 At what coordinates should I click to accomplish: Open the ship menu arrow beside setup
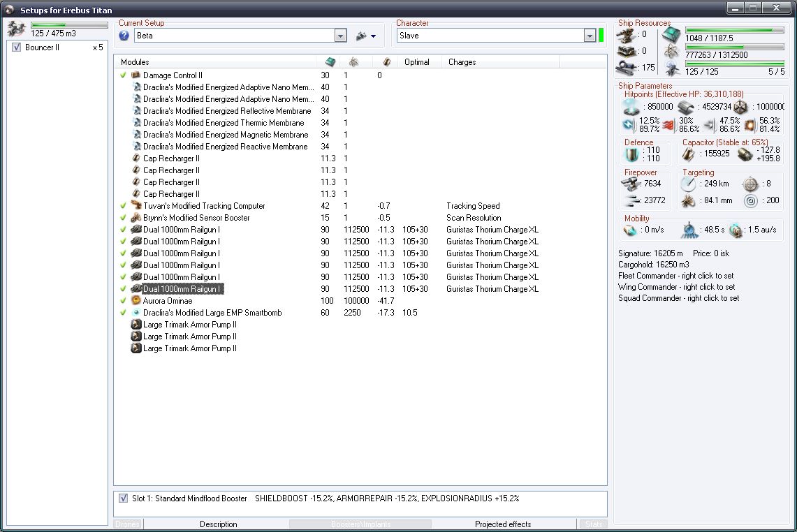coord(374,36)
